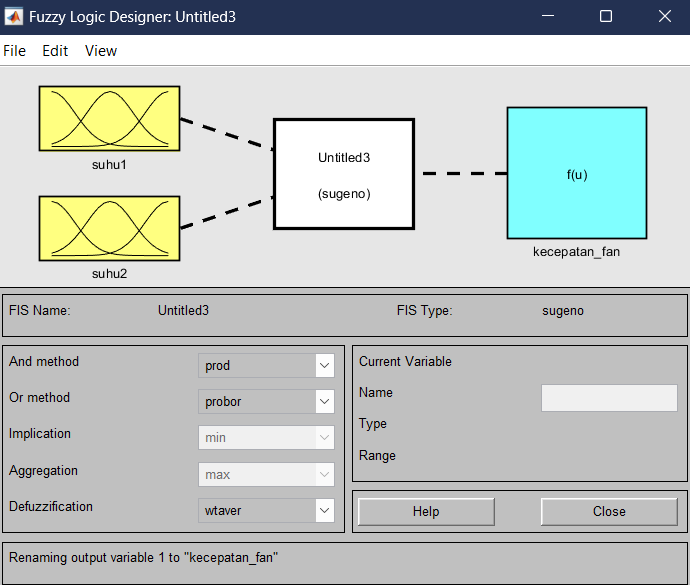This screenshot has height=585, width=690.
Task: Open the Edit menu
Action: point(55,51)
